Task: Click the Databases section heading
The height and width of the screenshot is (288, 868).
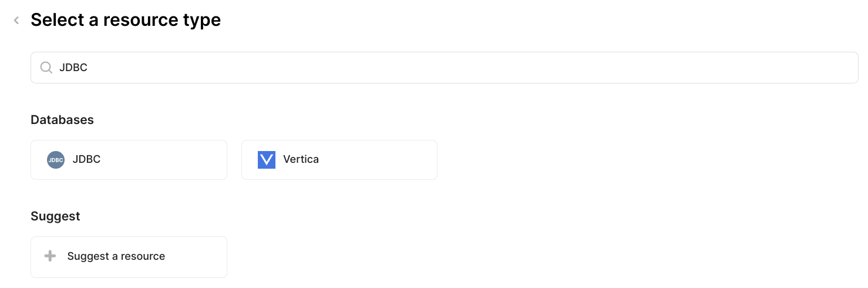Action: coord(62,120)
